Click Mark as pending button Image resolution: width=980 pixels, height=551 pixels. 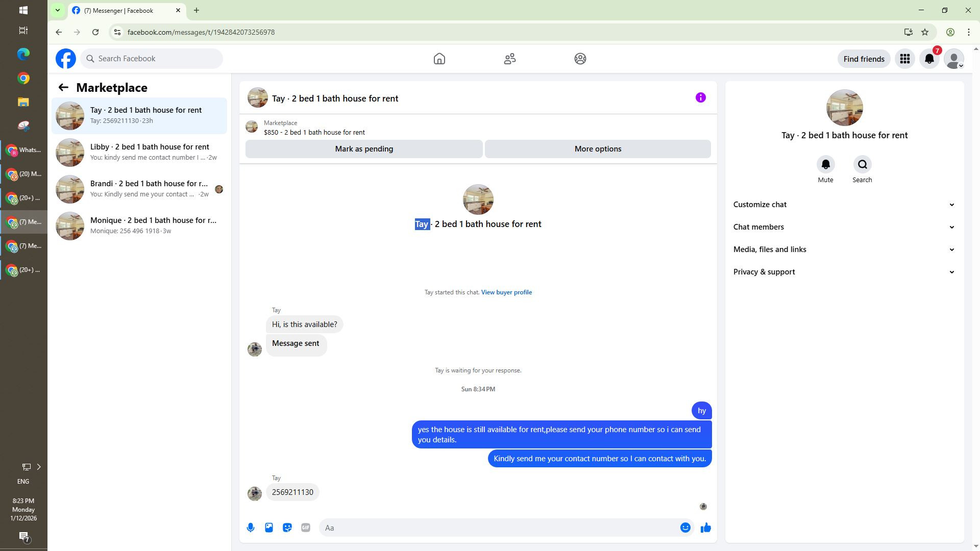pyautogui.click(x=364, y=149)
